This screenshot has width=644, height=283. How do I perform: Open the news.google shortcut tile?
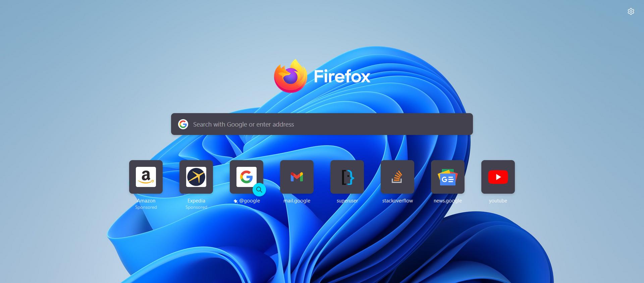[x=448, y=177]
